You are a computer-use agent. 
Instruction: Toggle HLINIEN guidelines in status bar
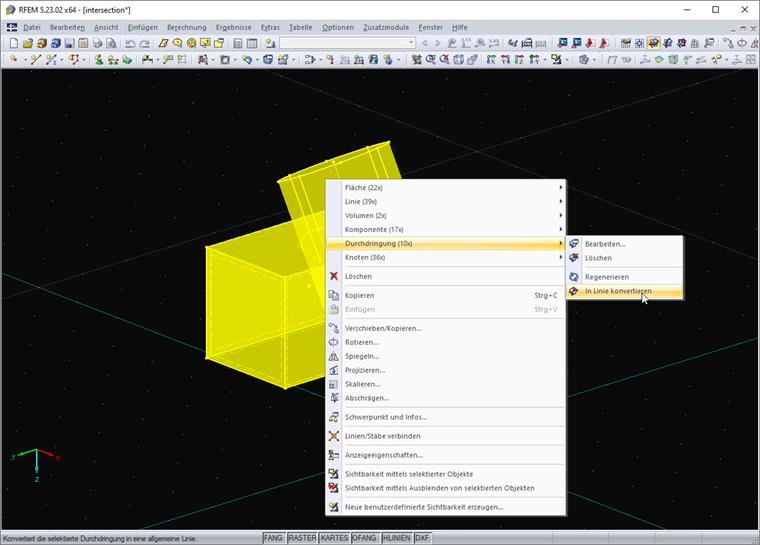396,538
